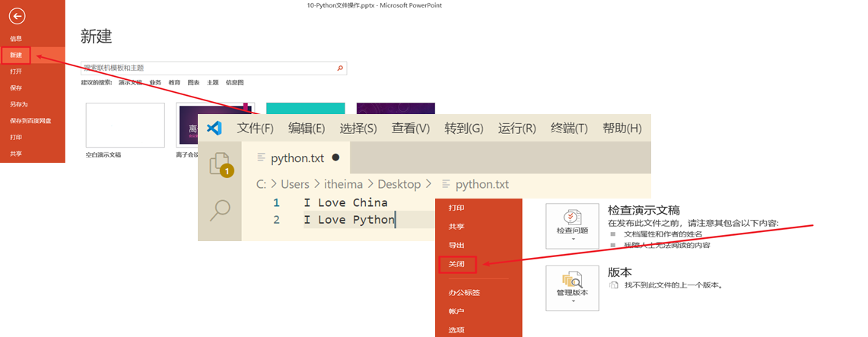Open the 文件(F) menu in VS Code

[x=255, y=129]
